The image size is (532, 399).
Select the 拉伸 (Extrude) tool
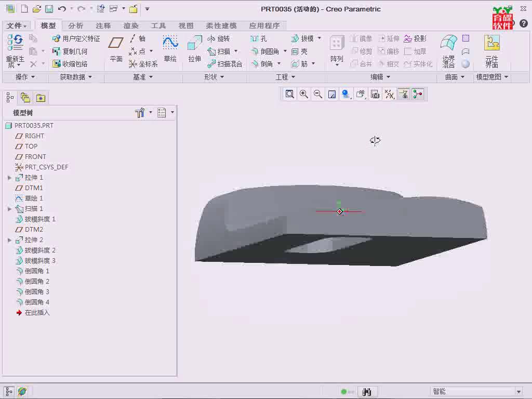(194, 49)
